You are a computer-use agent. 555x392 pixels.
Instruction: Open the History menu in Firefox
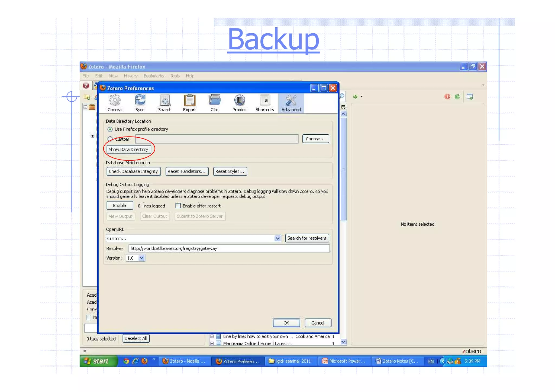[x=131, y=76]
